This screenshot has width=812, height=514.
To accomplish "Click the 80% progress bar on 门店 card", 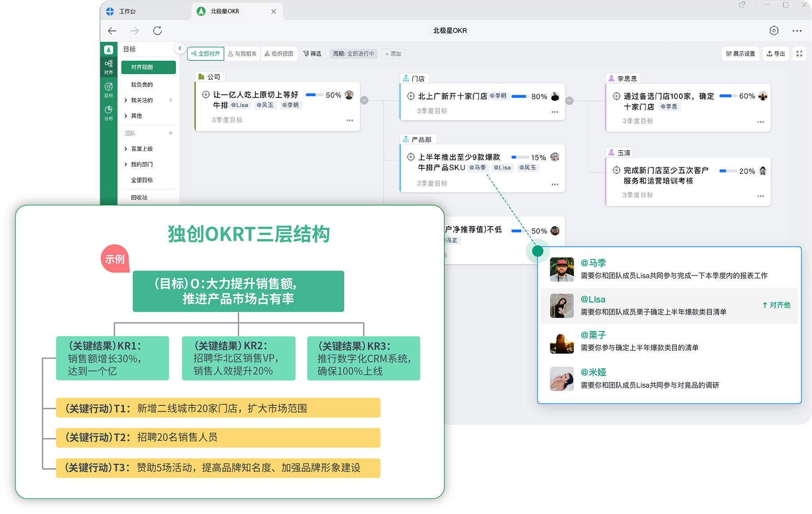I will [x=520, y=96].
